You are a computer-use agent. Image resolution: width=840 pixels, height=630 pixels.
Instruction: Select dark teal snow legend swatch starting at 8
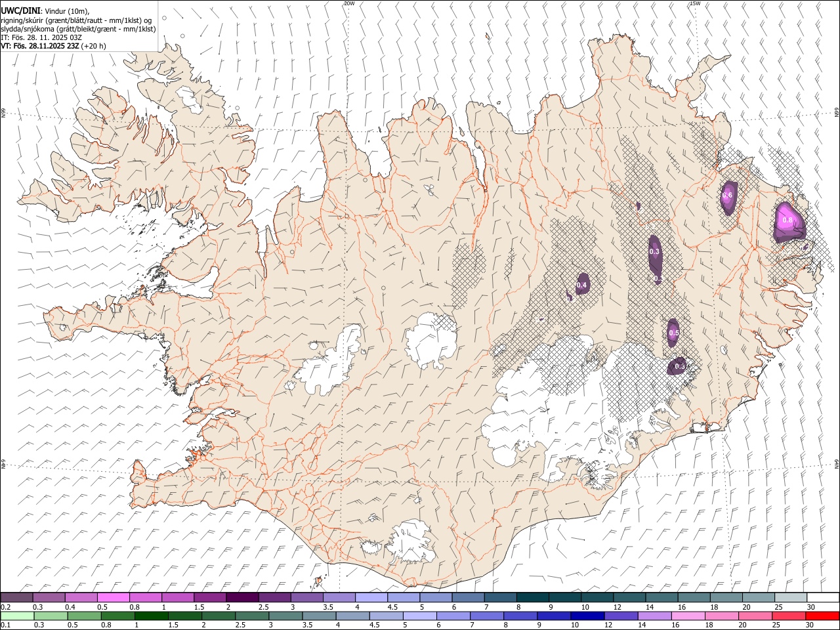coord(532,598)
